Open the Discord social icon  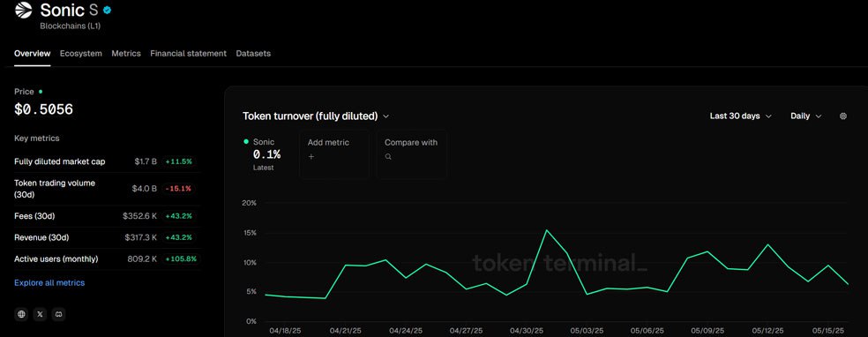coord(59,314)
